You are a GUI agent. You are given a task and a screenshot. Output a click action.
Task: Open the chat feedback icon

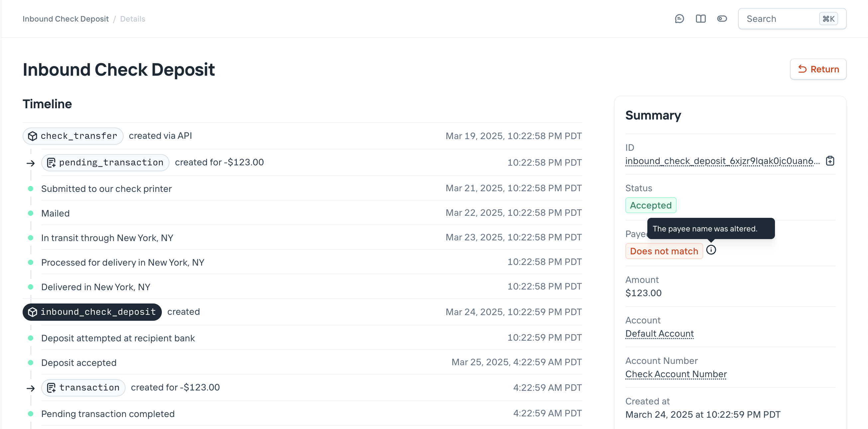coord(679,19)
